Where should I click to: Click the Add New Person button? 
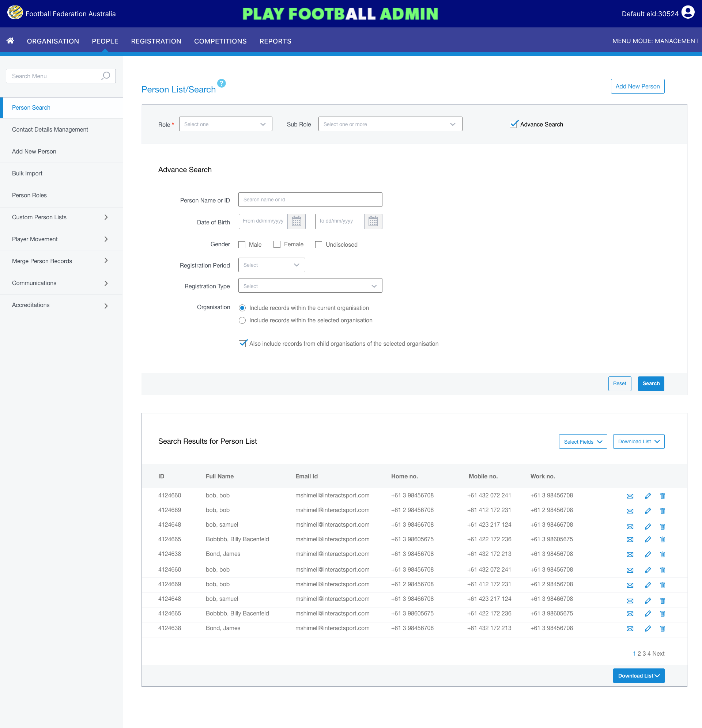(x=637, y=86)
